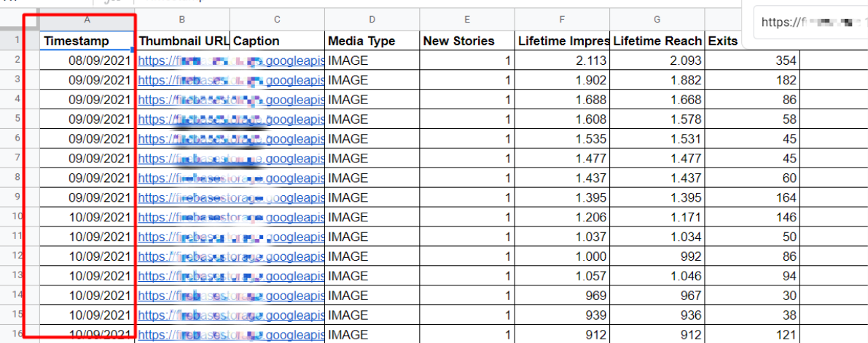868x343 pixels.
Task: Click the Exits cell showing 354
Action: coord(751,60)
